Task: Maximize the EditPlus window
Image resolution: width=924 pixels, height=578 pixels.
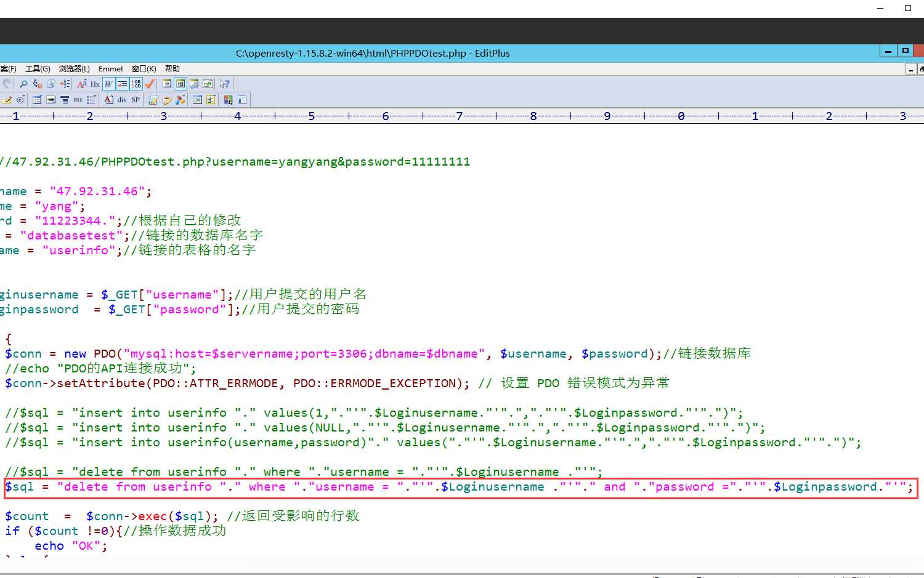Action: pyautogui.click(x=905, y=51)
